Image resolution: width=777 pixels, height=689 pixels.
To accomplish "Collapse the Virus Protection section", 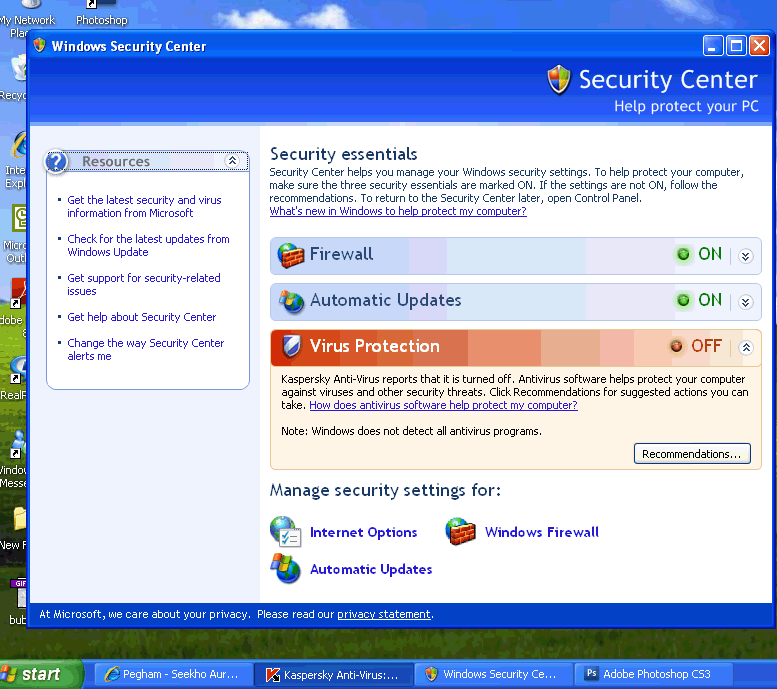I will pyautogui.click(x=745, y=348).
